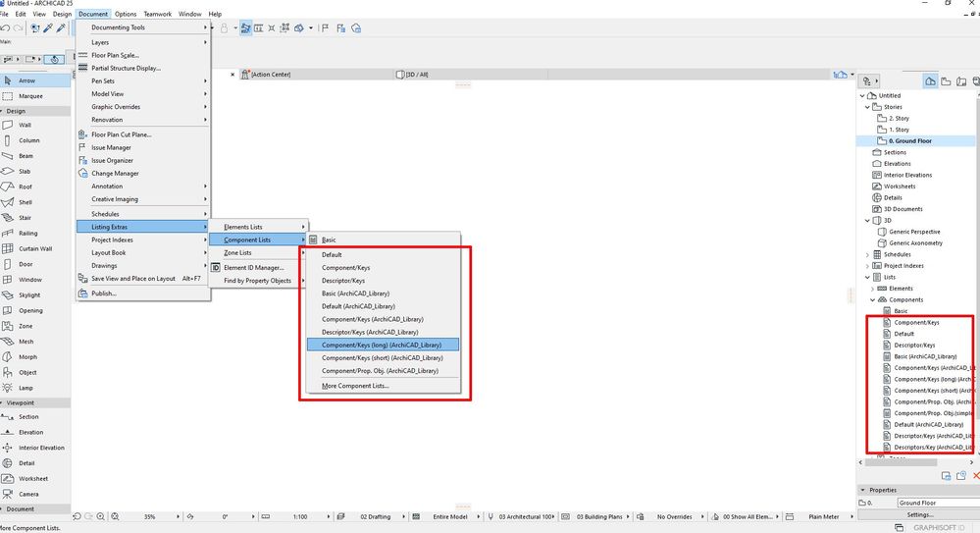The height and width of the screenshot is (533, 980).
Task: Collapse the Lists tree node
Action: coord(867,277)
